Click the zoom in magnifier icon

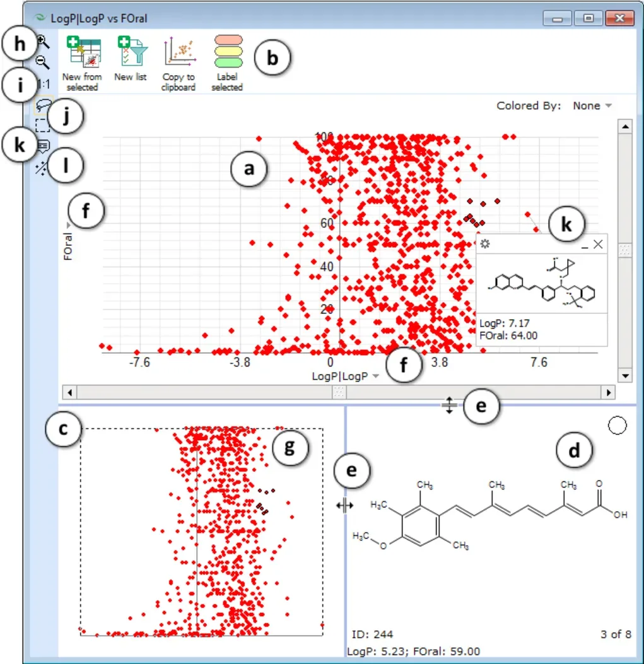43,42
